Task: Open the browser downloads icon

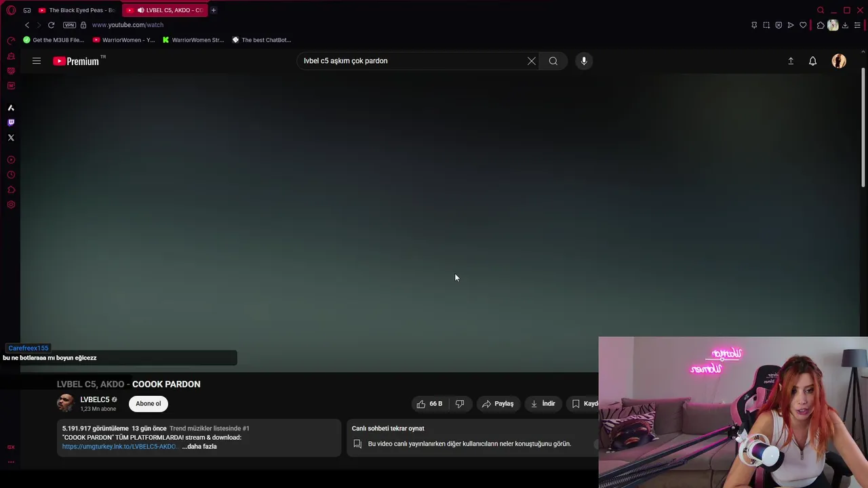Action: pos(845,25)
